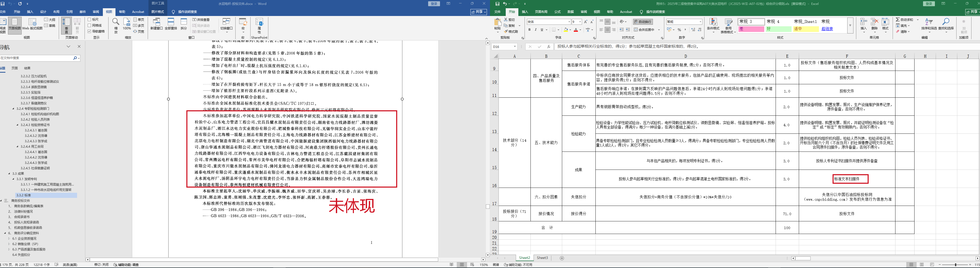Image resolution: width=980 pixels, height=268 pixels.
Task: Toggle middle vertical alignment in Excel
Action: coord(608,22)
